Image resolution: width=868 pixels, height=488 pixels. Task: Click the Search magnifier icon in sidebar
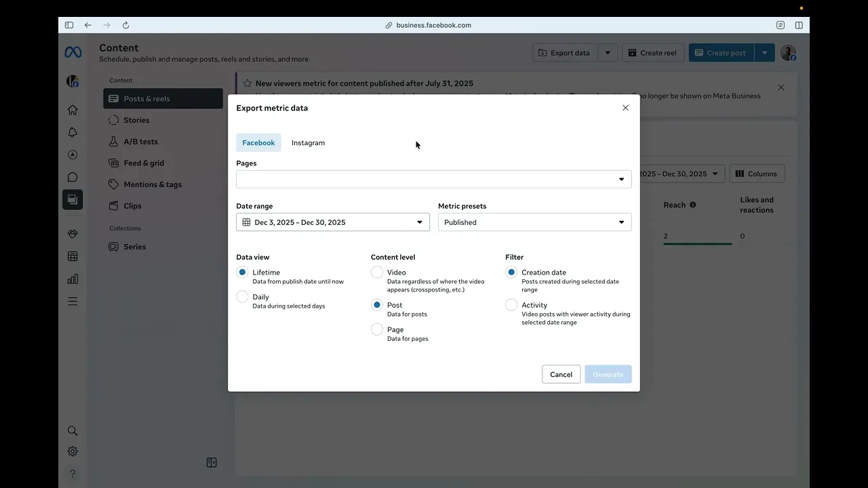pyautogui.click(x=73, y=430)
